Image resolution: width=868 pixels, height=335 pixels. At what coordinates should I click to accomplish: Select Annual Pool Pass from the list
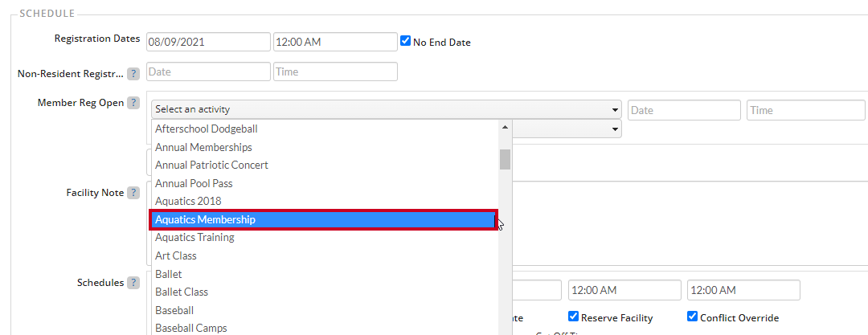pos(325,182)
